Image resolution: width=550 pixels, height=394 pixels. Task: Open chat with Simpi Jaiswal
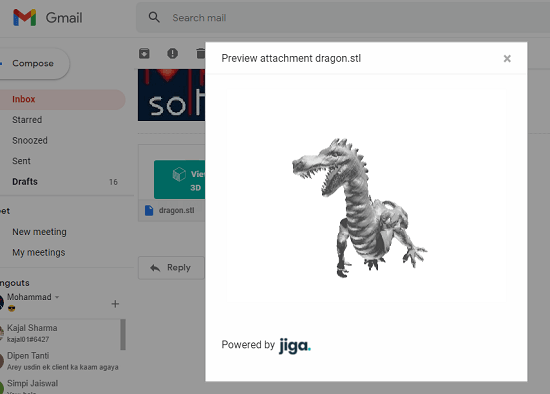[60, 385]
